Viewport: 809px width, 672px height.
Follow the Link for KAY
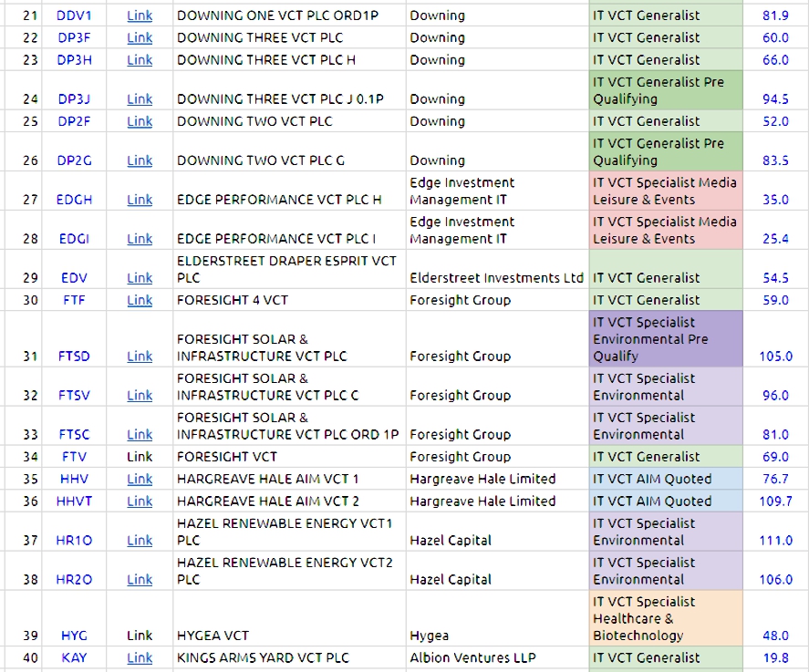pos(140,658)
